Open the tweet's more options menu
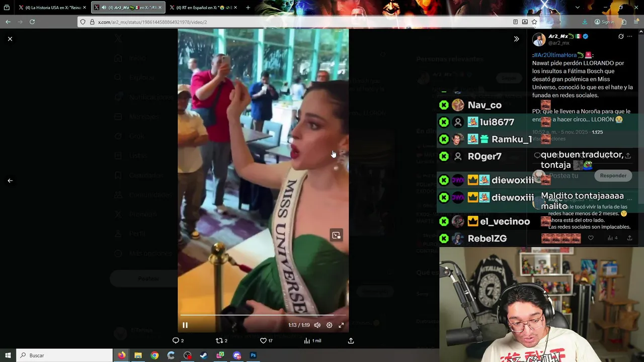 (629, 37)
